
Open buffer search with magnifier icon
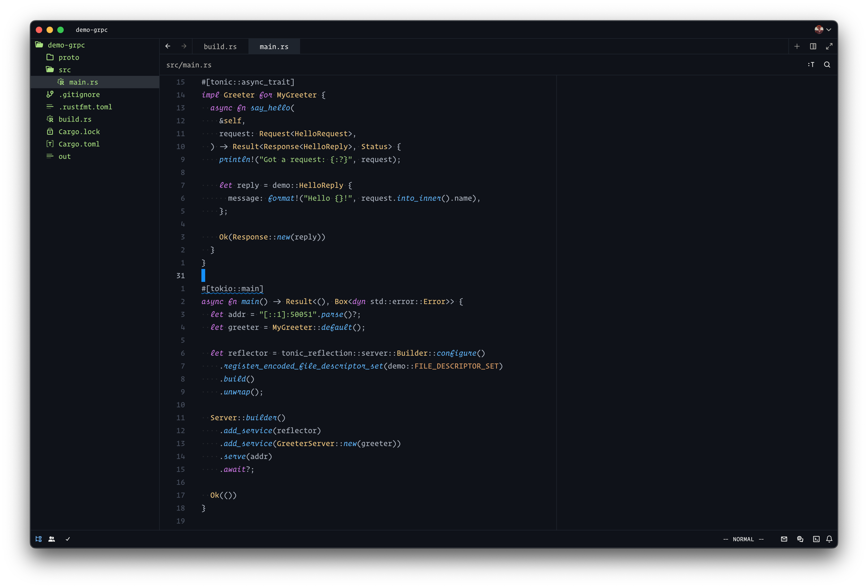827,64
